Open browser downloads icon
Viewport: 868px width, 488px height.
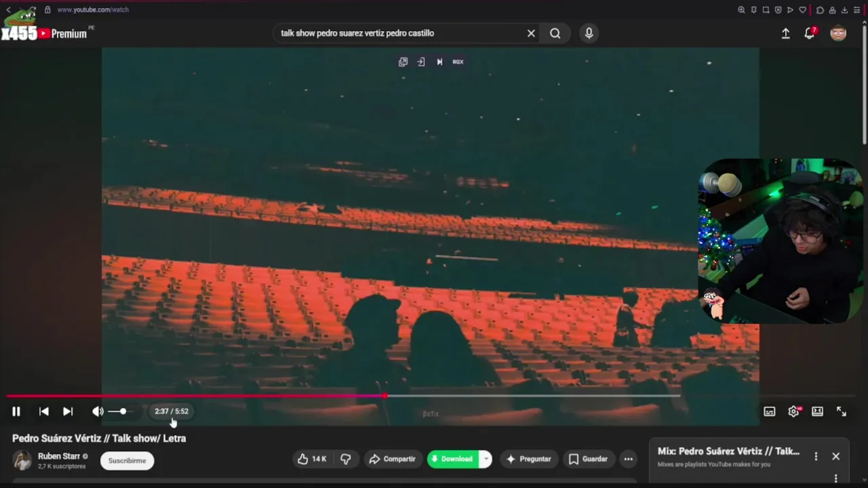point(844,9)
